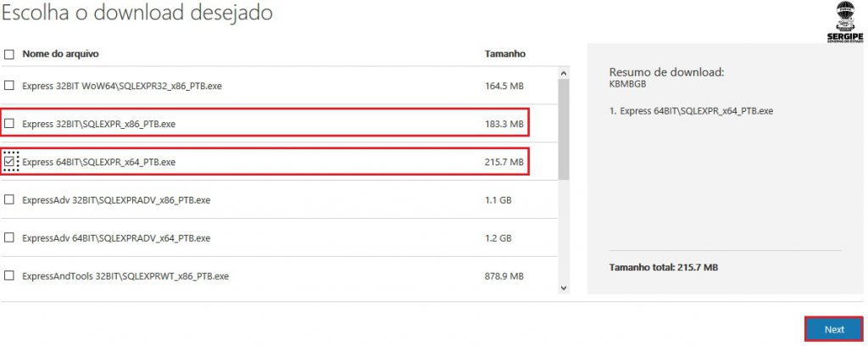Click the Tamanho column header
Image resolution: width=868 pixels, height=346 pixels.
505,54
